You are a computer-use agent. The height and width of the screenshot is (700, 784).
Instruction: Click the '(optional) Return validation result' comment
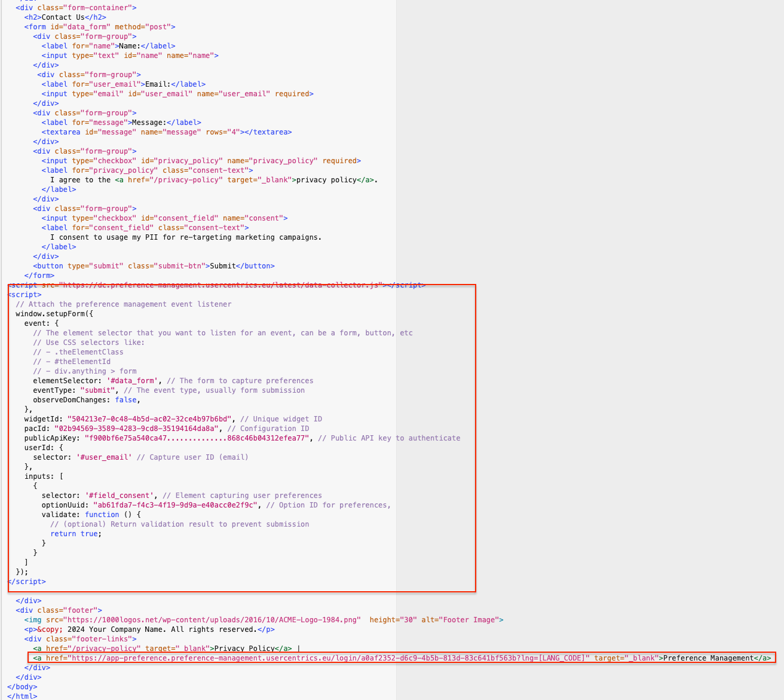coord(180,524)
